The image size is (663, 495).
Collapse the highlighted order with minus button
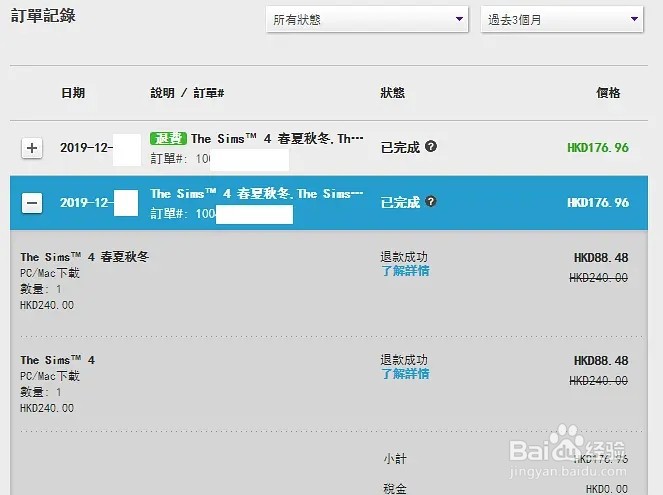click(32, 203)
